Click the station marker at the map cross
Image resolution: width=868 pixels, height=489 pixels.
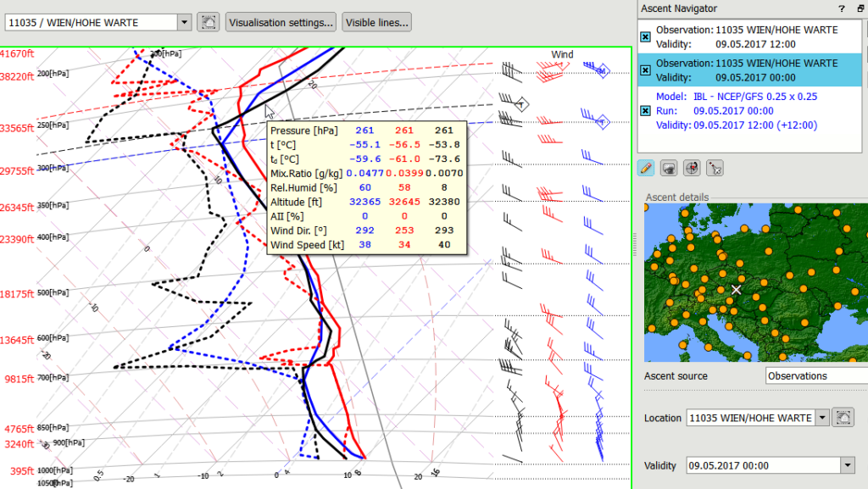734,290
